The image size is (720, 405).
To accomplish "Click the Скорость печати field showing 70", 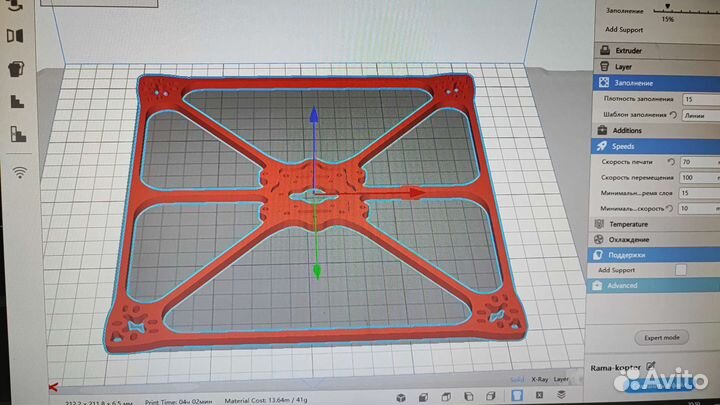I will 699,162.
